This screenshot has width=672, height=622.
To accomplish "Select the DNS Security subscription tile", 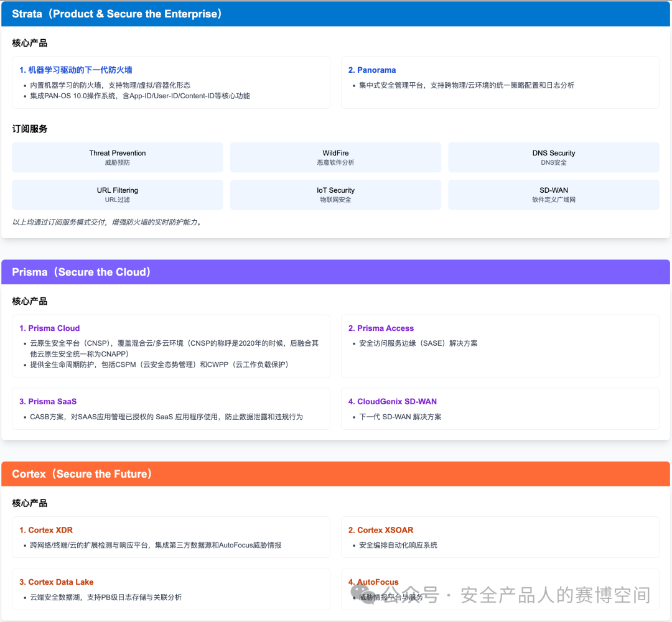I will pyautogui.click(x=554, y=157).
